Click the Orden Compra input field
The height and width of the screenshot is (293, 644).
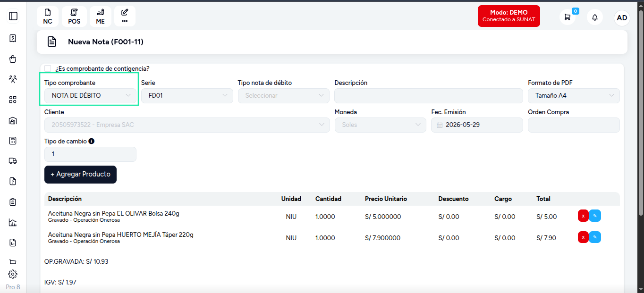[x=574, y=125]
